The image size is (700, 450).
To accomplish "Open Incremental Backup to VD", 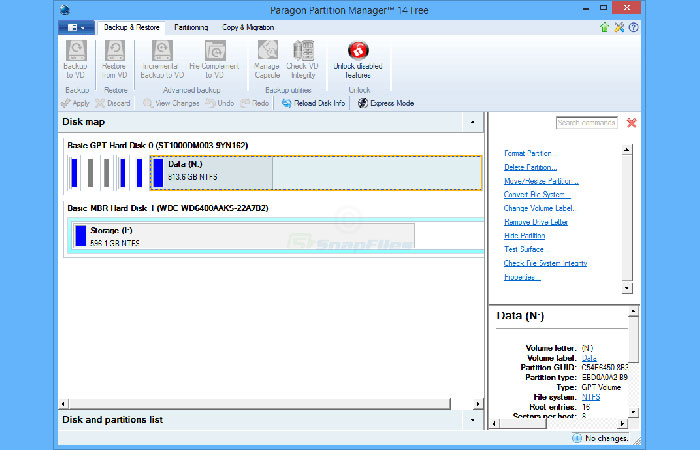I will click(x=162, y=59).
